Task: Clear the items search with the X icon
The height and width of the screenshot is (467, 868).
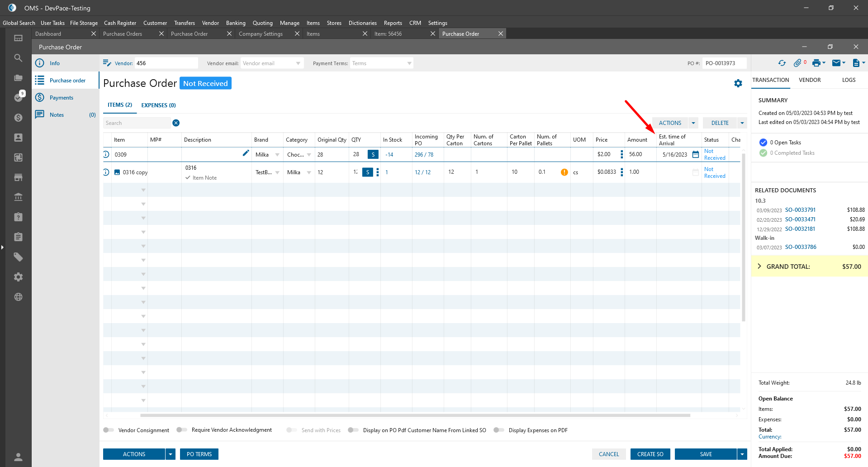Action: point(176,123)
